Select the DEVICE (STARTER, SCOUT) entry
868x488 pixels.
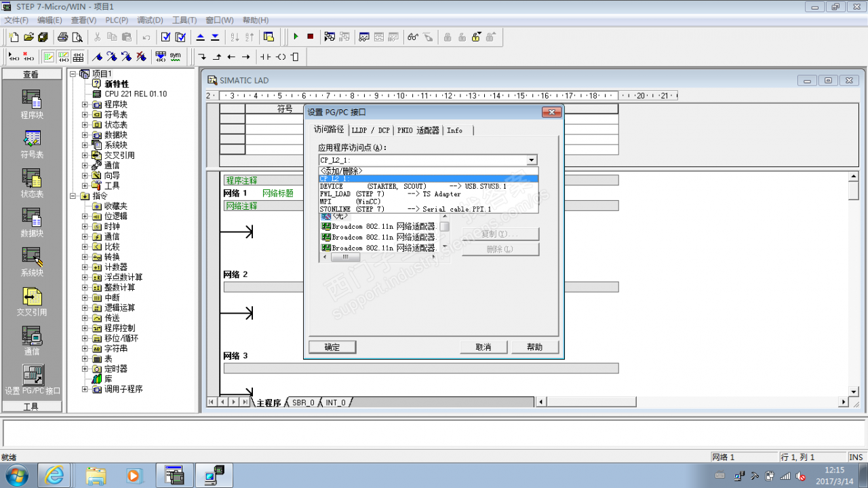[x=429, y=186]
